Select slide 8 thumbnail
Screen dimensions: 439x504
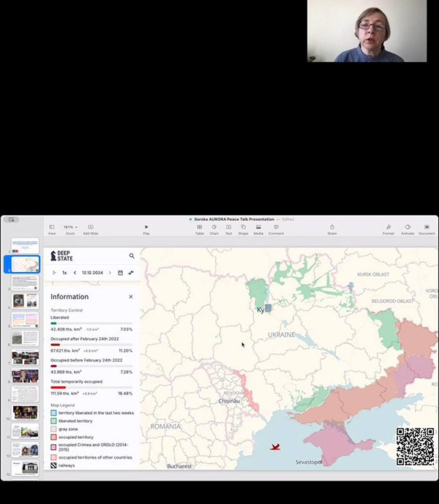[25, 376]
